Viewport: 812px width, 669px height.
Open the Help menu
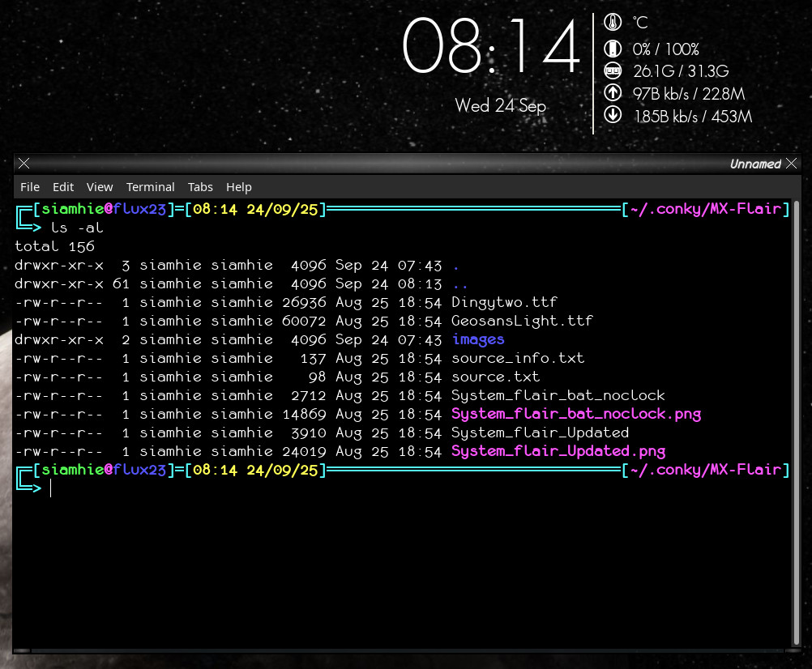tap(239, 187)
